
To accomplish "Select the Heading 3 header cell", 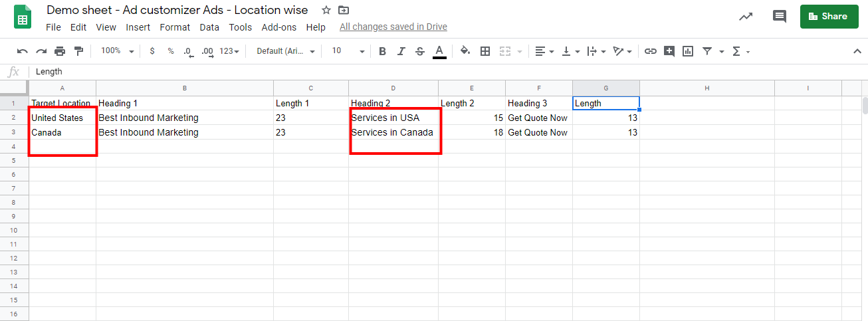I will click(x=538, y=103).
